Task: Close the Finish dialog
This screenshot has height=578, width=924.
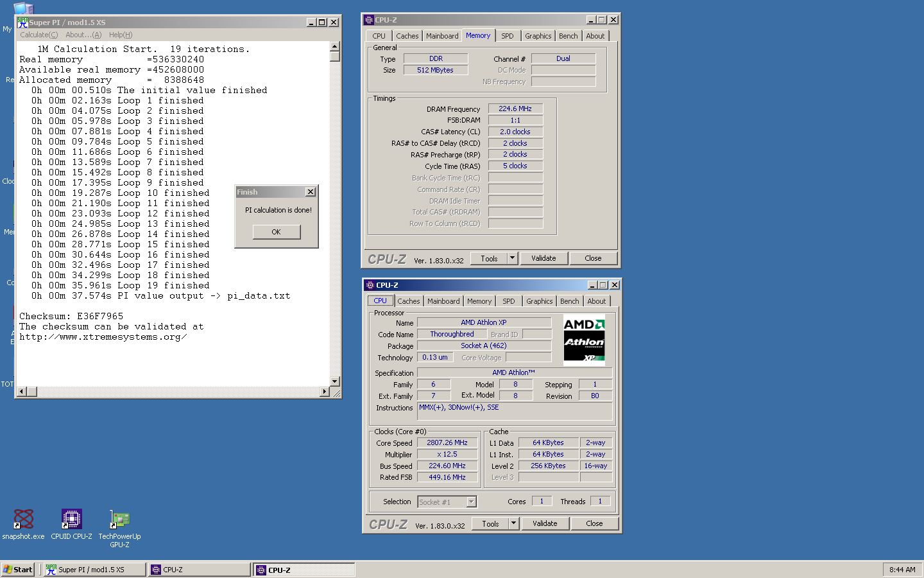Action: click(x=311, y=192)
